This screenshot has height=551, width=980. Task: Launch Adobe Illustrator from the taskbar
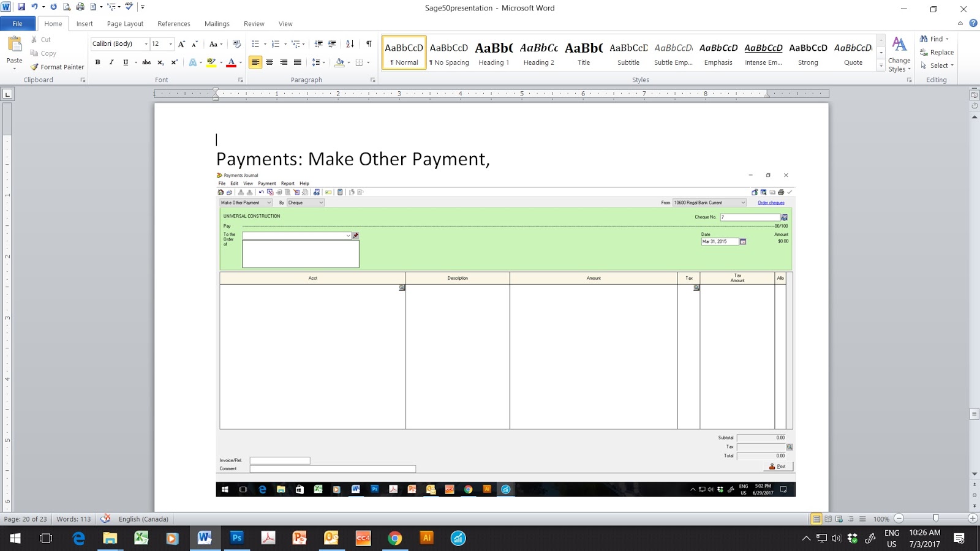tap(427, 538)
